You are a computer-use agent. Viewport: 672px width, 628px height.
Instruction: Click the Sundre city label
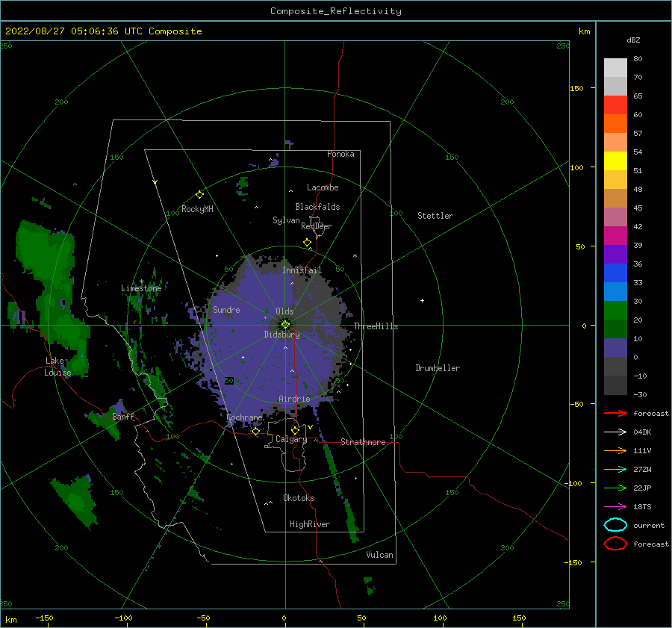tap(226, 309)
